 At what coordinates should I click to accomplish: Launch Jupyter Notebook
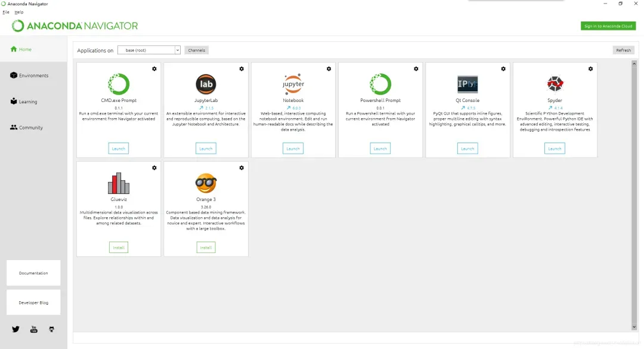pos(293,149)
